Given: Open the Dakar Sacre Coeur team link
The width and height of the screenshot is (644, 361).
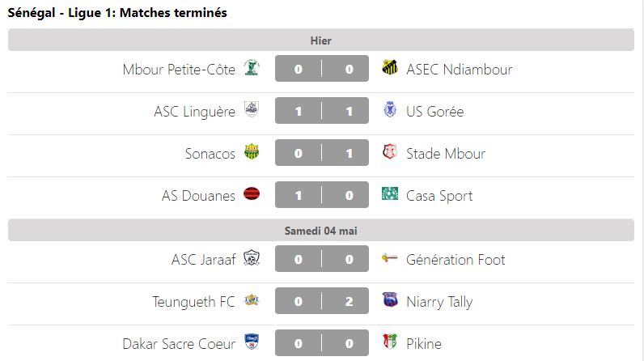Looking at the screenshot, I should [179, 343].
